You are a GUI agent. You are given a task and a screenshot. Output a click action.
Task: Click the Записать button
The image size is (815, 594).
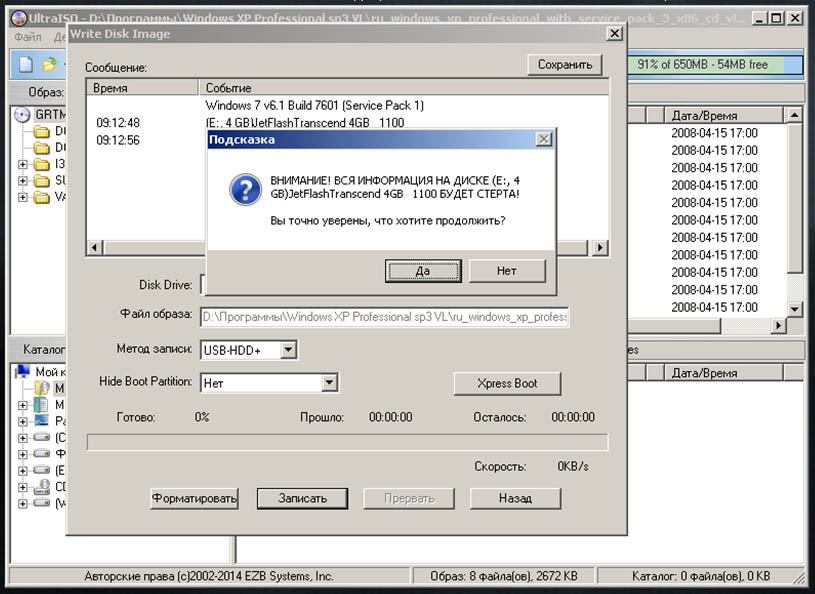click(303, 498)
